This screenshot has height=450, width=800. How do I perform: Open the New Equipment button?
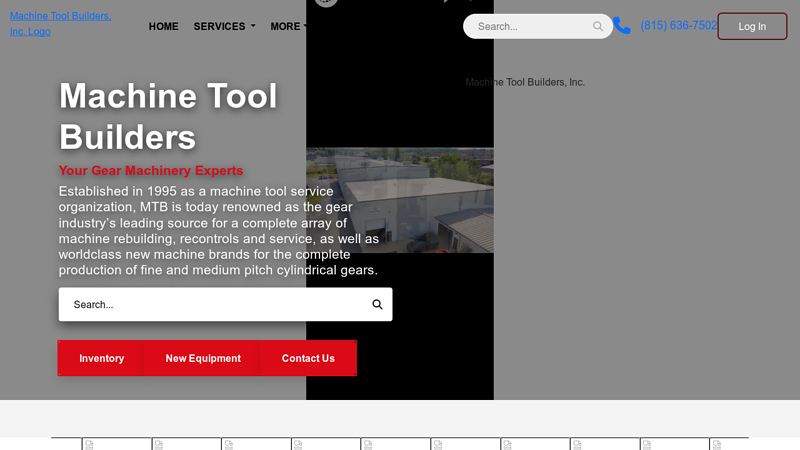click(203, 358)
